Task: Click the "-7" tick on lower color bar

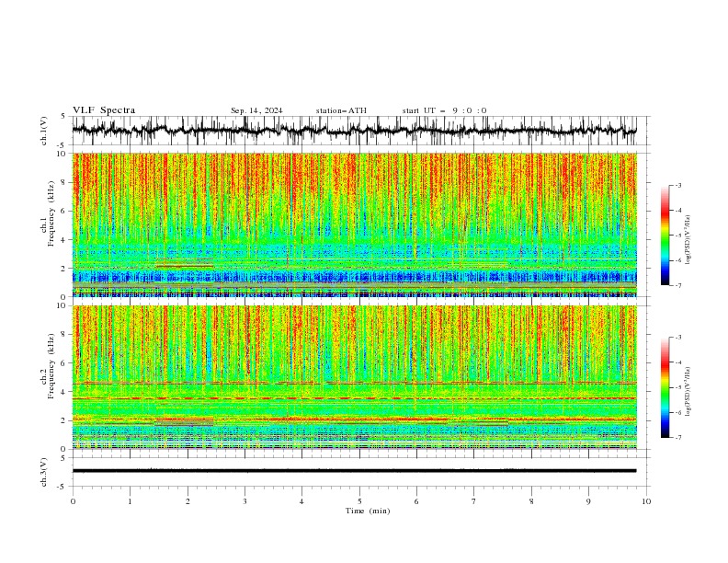Action: click(x=677, y=438)
